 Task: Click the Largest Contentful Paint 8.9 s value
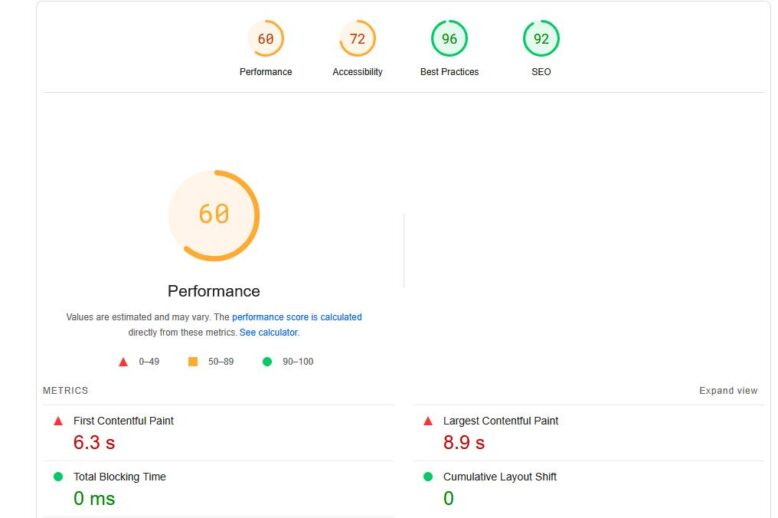click(x=464, y=442)
